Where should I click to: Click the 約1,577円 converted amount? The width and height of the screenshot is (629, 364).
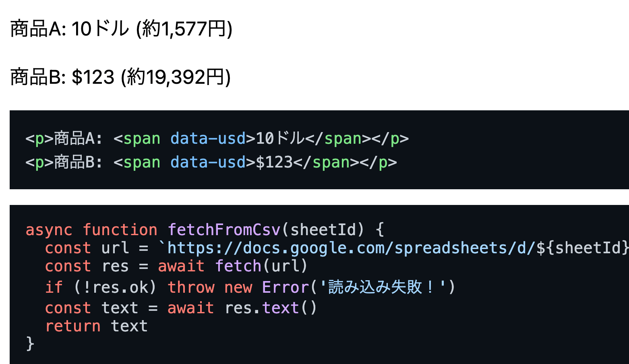(x=184, y=29)
